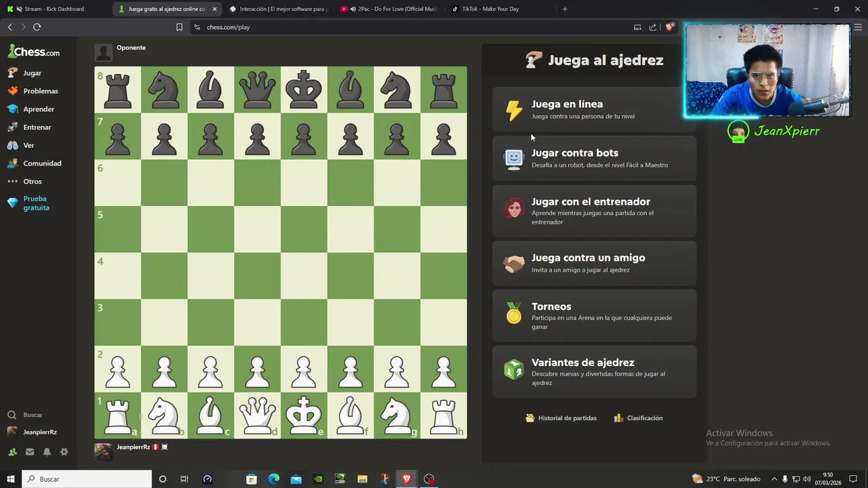Go forward in browser history
Viewport: 868px width, 488px height.
[x=23, y=27]
